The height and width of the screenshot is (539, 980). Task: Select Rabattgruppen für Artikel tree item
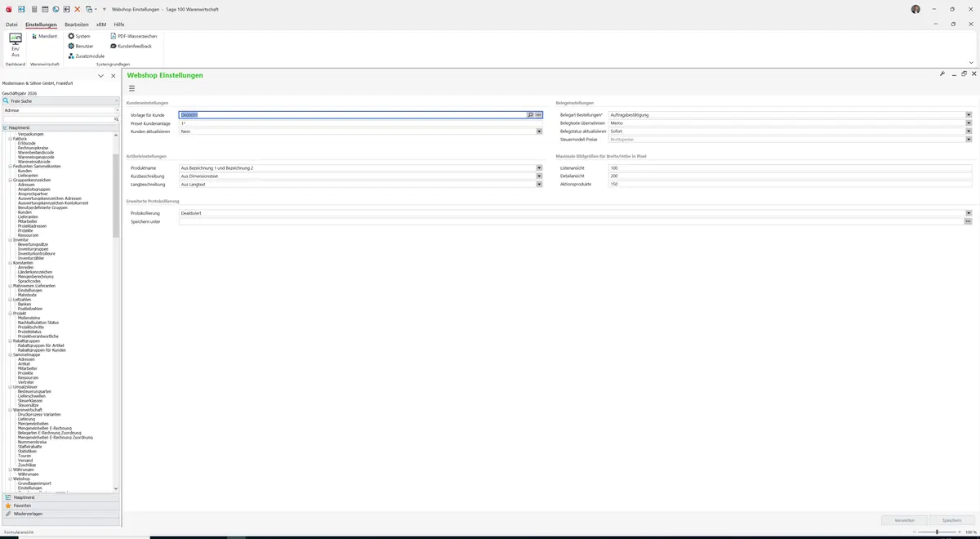(x=41, y=345)
